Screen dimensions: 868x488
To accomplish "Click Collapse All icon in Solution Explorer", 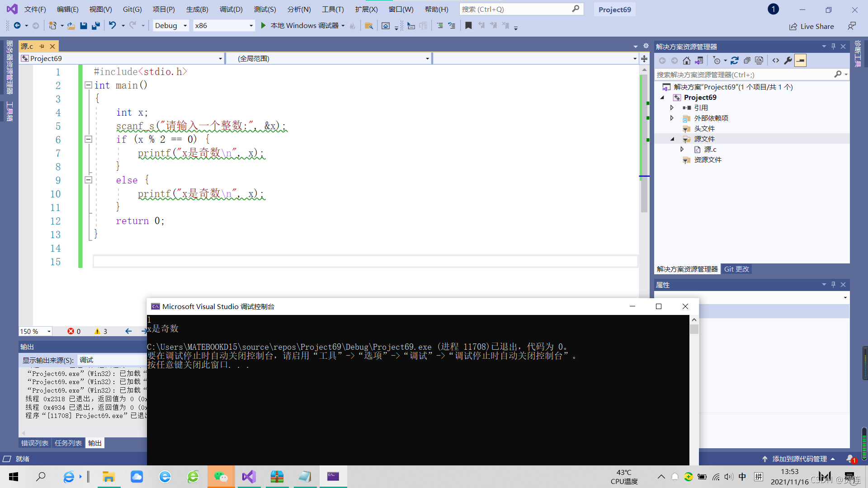I will 747,61.
